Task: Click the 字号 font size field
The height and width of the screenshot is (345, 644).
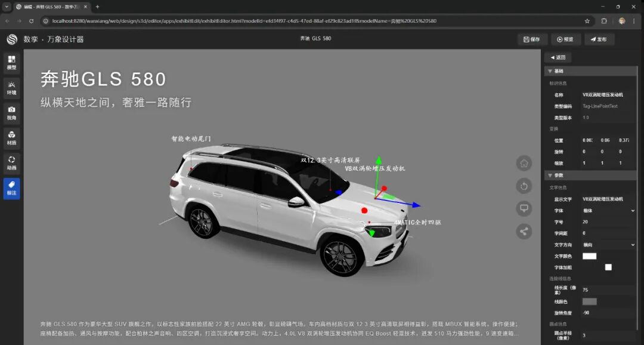Action: (608, 222)
